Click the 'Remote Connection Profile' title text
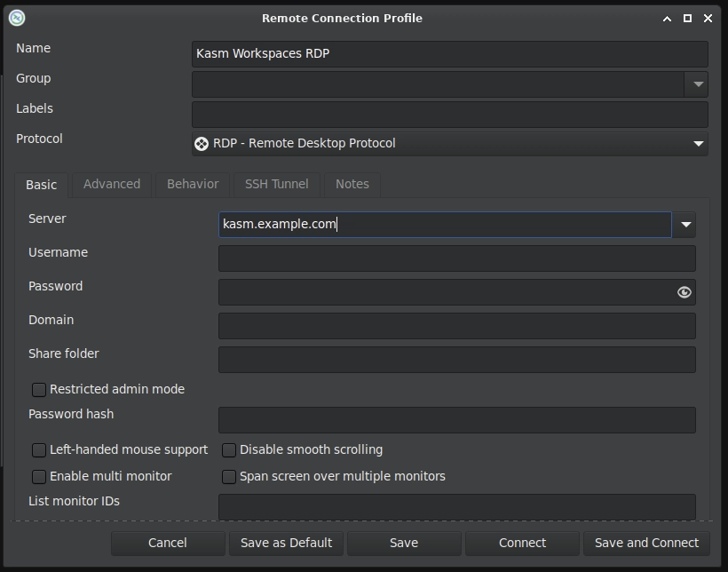Image resolution: width=728 pixels, height=572 pixels. pos(342,19)
